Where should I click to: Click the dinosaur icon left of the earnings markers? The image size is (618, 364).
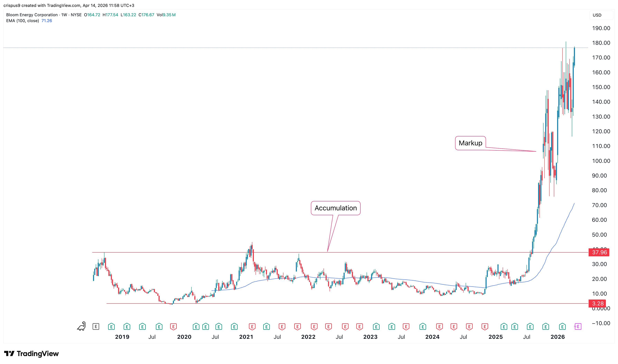tap(81, 326)
